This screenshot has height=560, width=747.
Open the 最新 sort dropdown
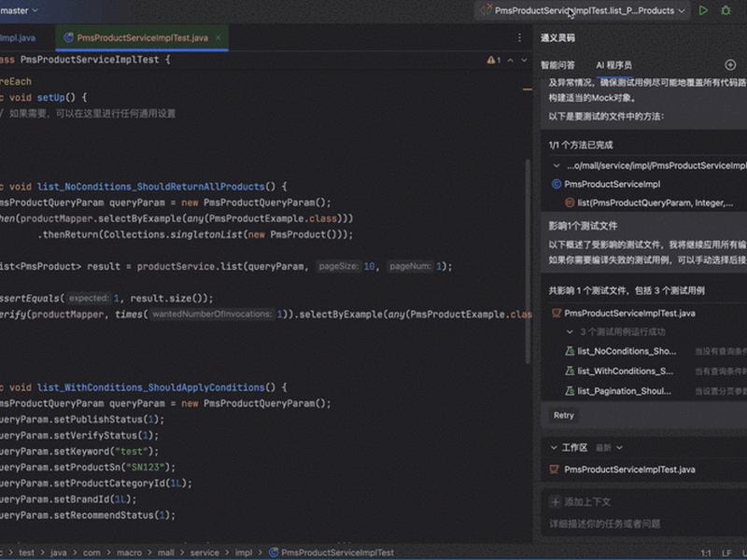coord(610,448)
